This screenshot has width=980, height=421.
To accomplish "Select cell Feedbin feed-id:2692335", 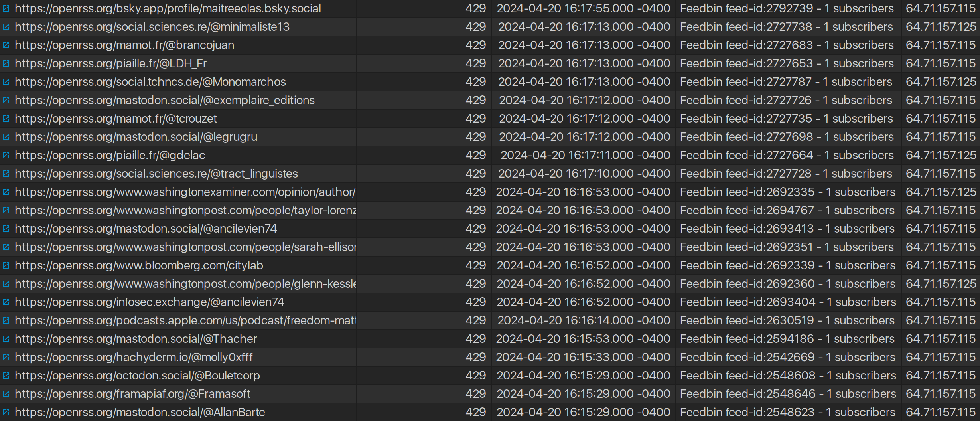I will pyautogui.click(x=788, y=192).
